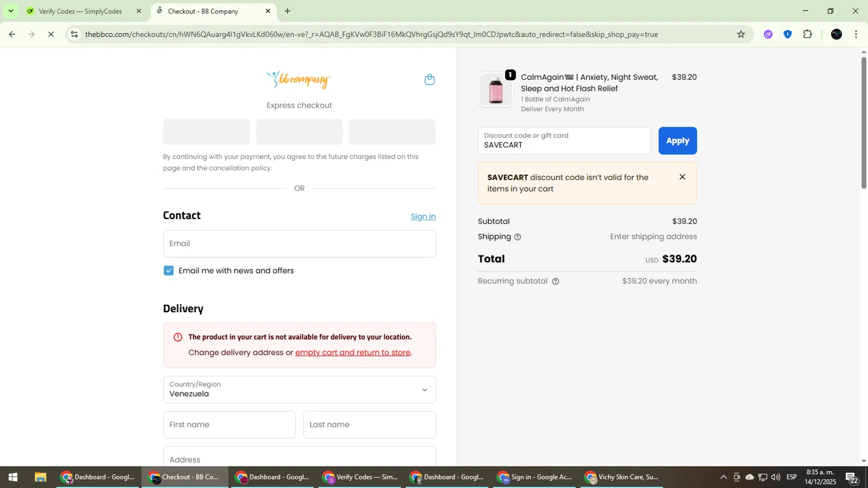Click the shipping help question mark icon
868x488 pixels.
(x=517, y=237)
